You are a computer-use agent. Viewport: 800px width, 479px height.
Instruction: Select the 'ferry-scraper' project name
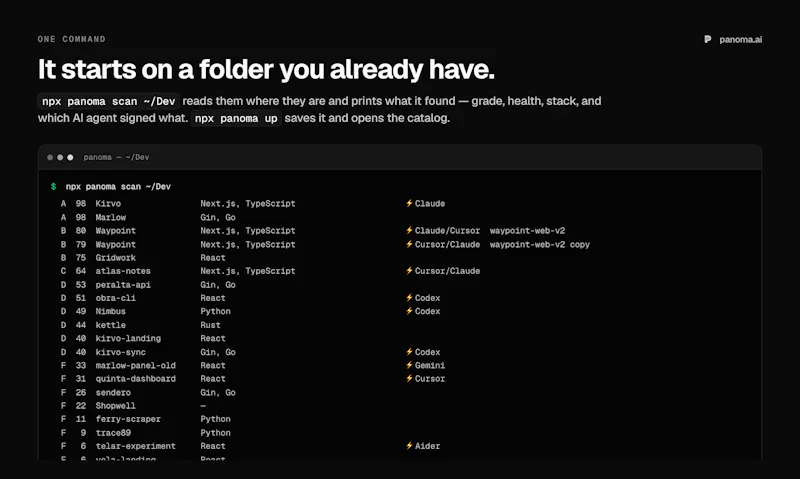[128, 419]
